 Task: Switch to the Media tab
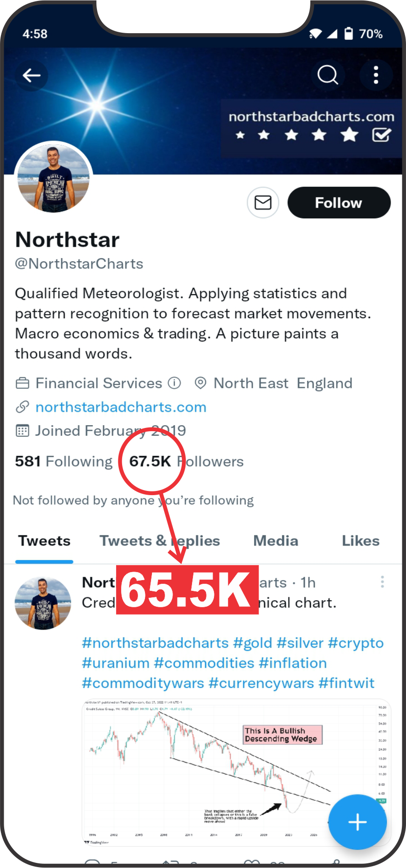tap(275, 541)
